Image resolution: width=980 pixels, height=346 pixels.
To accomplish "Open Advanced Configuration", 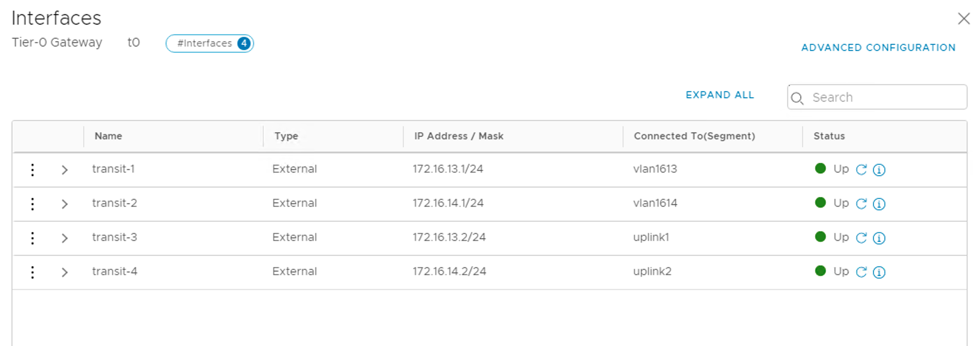I will tap(878, 47).
